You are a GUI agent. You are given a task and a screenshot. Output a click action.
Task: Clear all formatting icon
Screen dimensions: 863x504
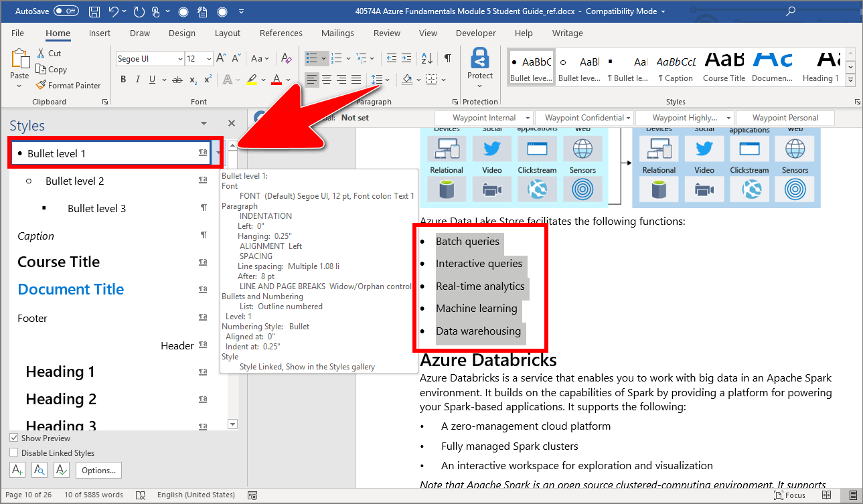[x=287, y=59]
